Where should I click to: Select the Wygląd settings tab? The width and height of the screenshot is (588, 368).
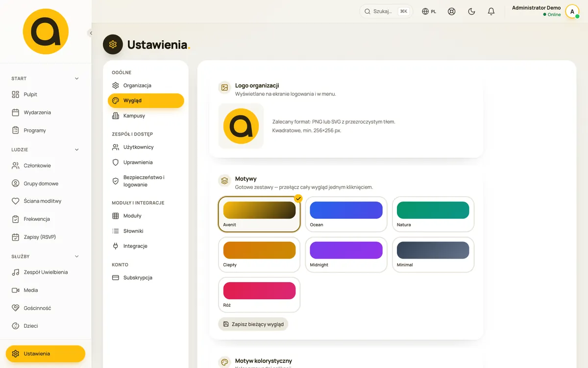click(x=146, y=101)
